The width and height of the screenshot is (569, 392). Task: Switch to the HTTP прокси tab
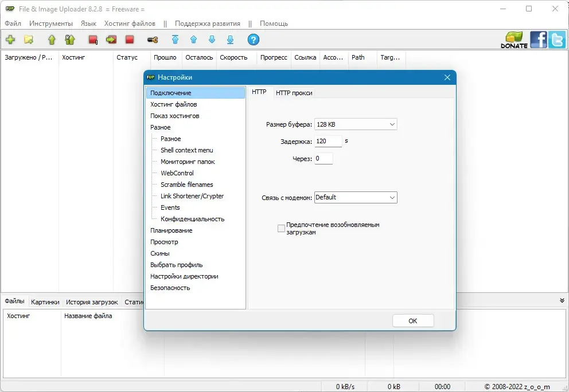click(294, 93)
